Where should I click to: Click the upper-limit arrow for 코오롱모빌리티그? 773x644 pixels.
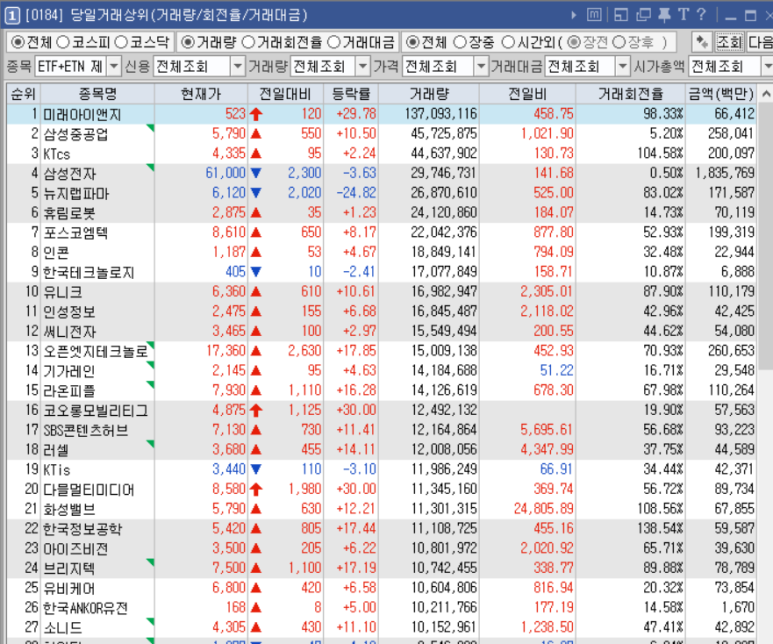(x=256, y=410)
